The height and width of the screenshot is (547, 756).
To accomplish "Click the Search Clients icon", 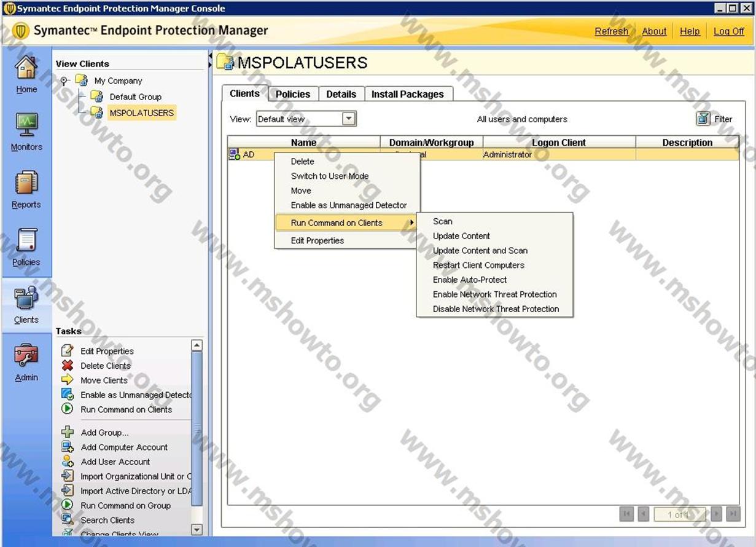I will (x=68, y=520).
